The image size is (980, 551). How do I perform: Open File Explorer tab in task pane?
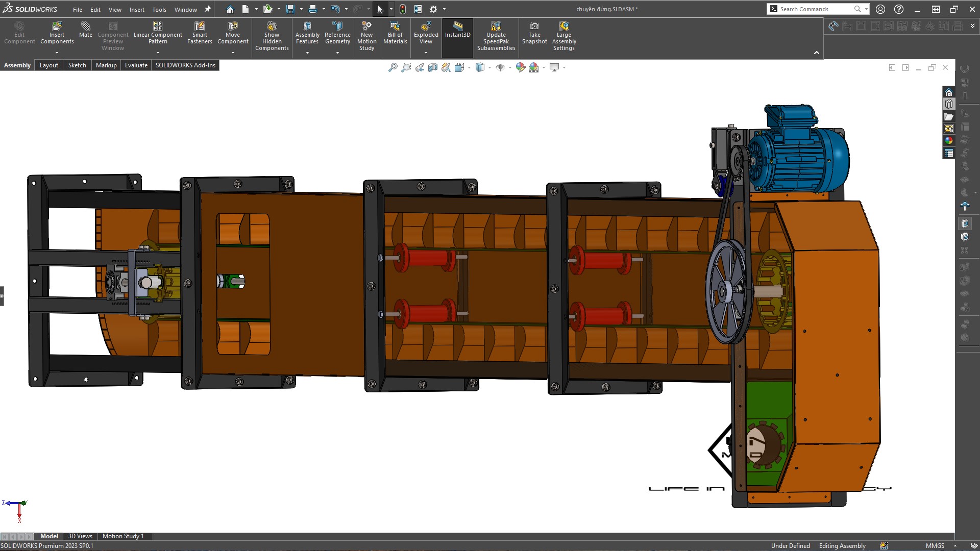[949, 117]
